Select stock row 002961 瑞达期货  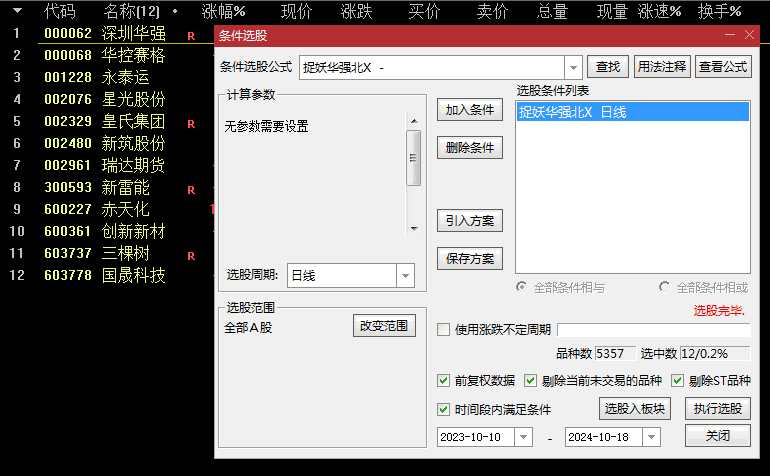click(107, 165)
